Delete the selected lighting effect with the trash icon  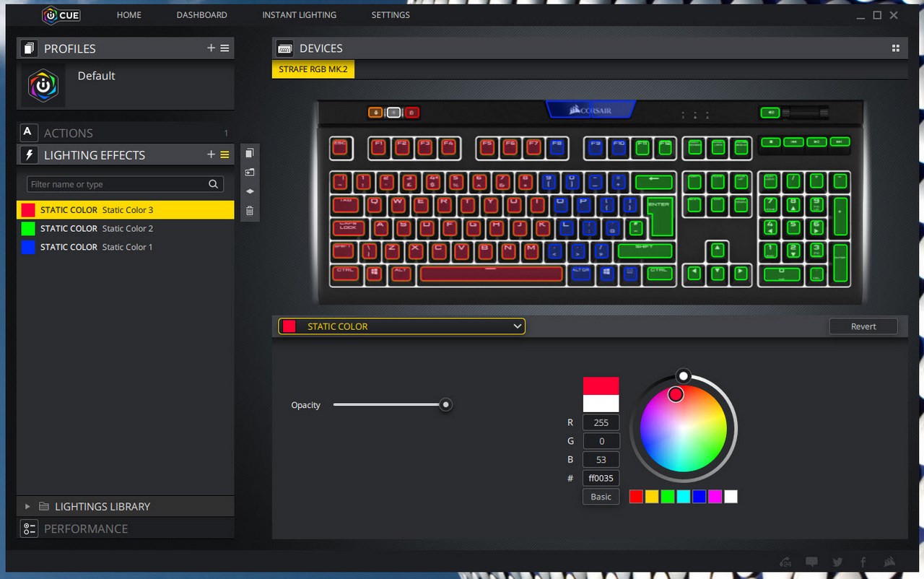[x=250, y=211]
